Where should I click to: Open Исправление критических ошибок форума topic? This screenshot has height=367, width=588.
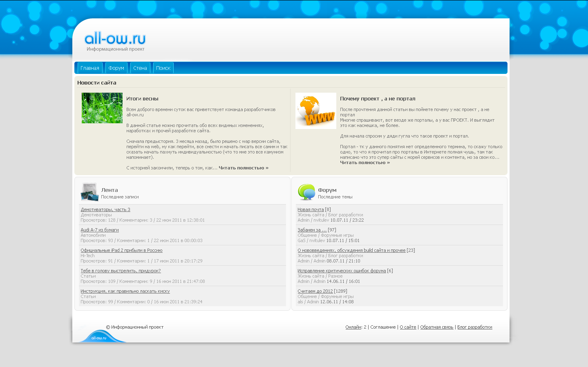tap(342, 271)
